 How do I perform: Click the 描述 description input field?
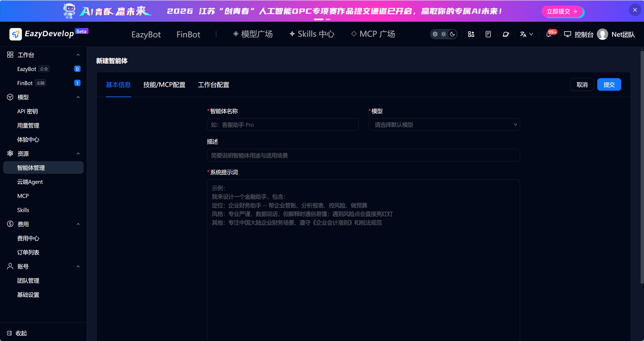[x=363, y=155]
